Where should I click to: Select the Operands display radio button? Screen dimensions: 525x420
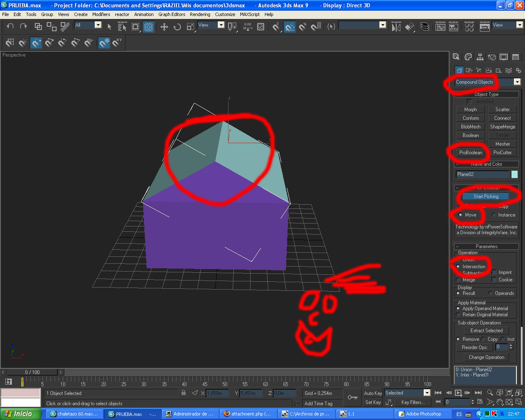(x=501, y=293)
